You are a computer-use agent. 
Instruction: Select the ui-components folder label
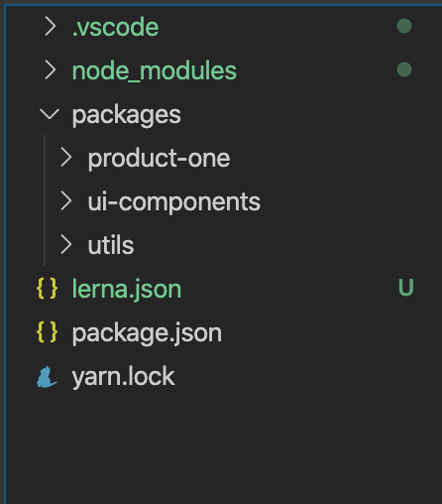click(x=174, y=202)
